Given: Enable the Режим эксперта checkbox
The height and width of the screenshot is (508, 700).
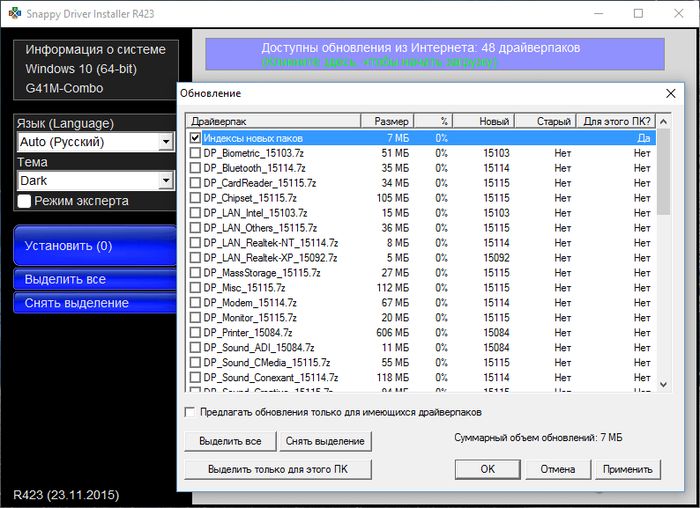Looking at the screenshot, I should (24, 201).
